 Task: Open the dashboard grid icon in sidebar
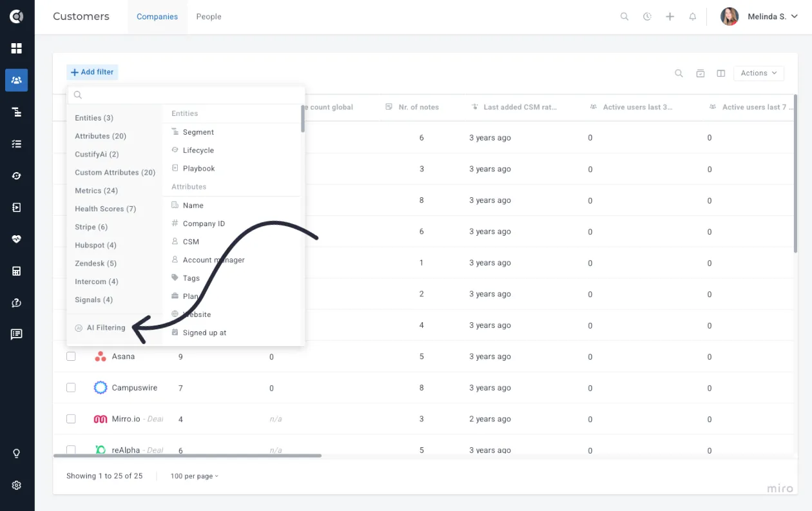coord(17,48)
